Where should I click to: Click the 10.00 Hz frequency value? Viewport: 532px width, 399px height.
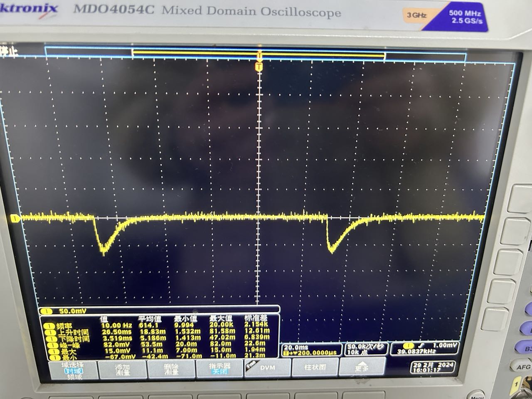[117, 325]
